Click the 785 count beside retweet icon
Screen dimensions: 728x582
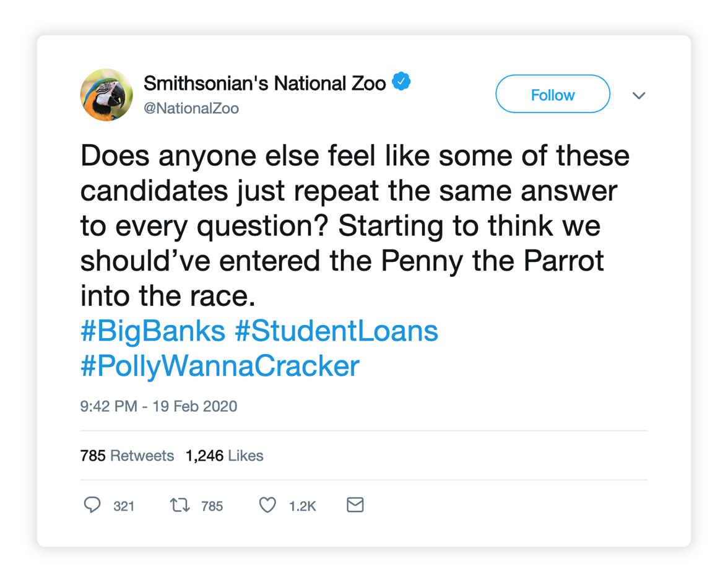pos(212,506)
